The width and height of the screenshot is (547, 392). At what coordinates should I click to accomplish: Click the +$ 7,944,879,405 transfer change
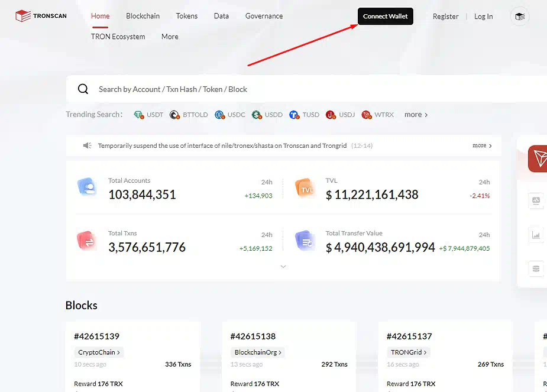pyautogui.click(x=464, y=248)
